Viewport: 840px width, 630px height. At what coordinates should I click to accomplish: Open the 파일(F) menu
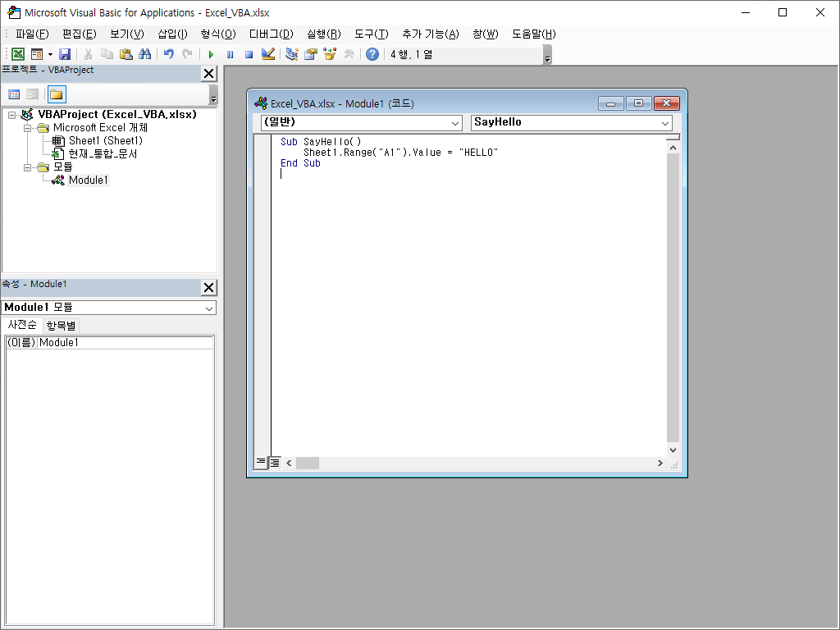[32, 34]
